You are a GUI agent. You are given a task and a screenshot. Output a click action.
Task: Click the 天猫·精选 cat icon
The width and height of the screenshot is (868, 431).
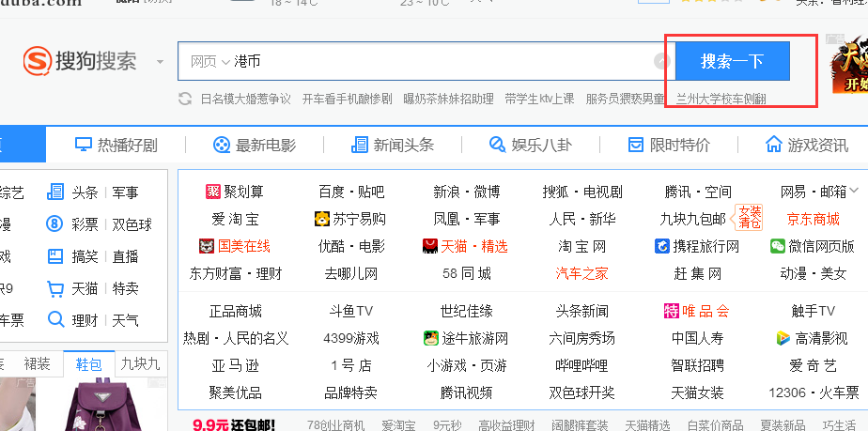430,246
